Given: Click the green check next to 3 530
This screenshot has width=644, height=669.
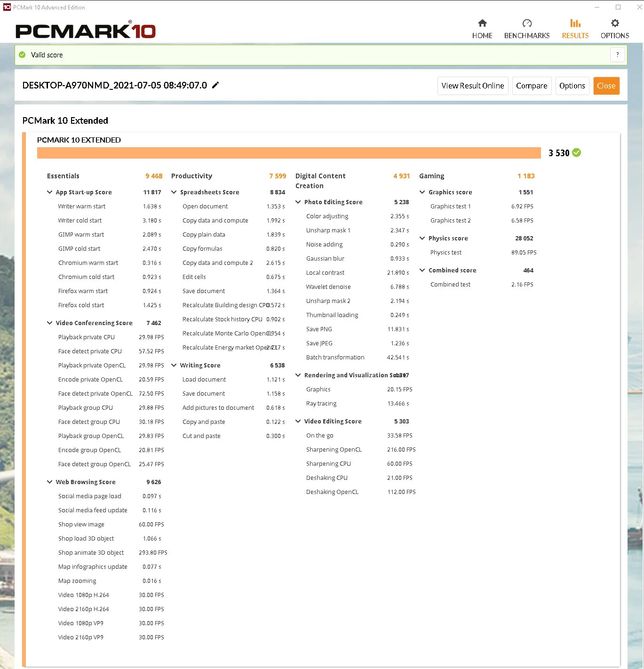Looking at the screenshot, I should point(577,152).
